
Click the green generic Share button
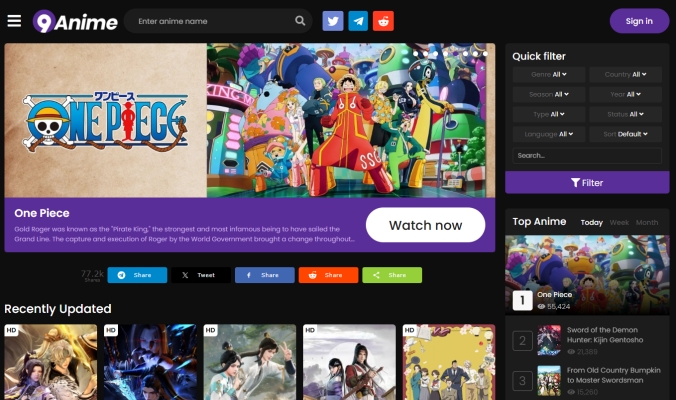click(392, 275)
